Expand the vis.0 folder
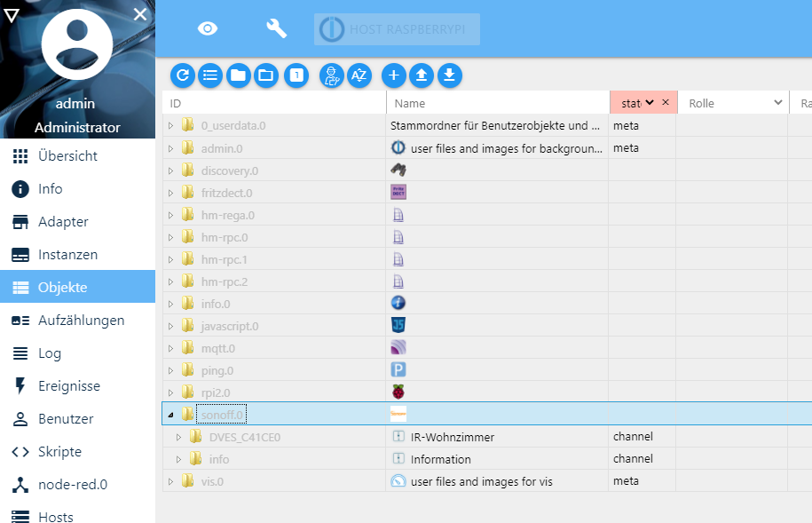 click(x=171, y=481)
